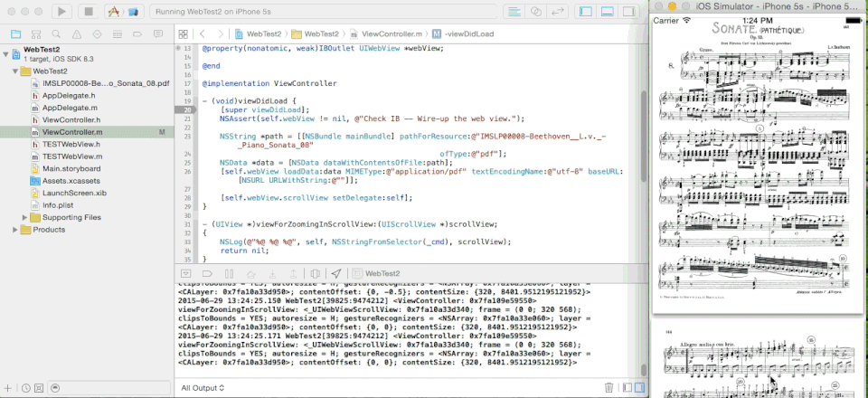Select the Sonata_08.pdf file
The image size is (868, 398).
click(99, 83)
